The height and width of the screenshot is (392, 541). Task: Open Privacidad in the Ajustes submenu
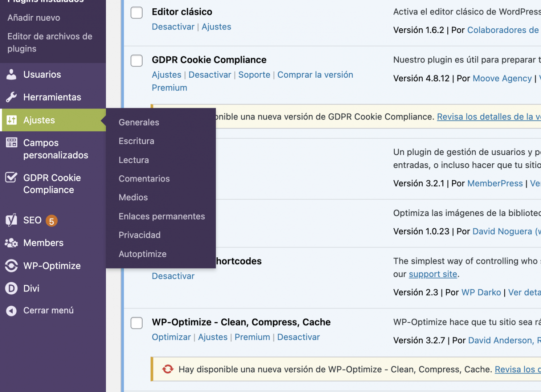[140, 235]
